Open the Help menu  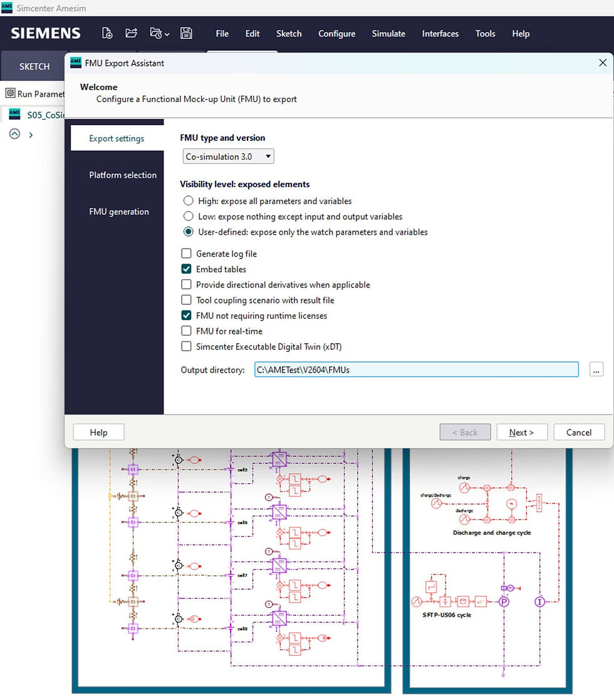pos(521,33)
